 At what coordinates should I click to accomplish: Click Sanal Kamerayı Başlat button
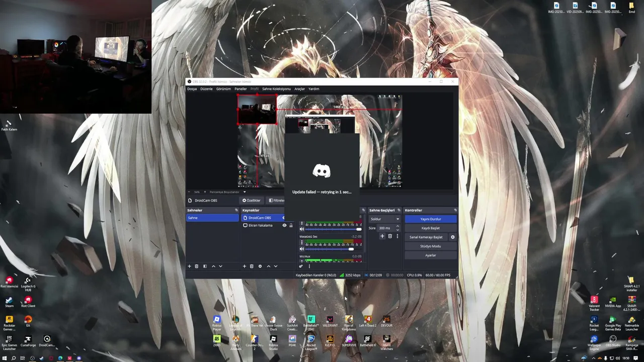coord(426,237)
